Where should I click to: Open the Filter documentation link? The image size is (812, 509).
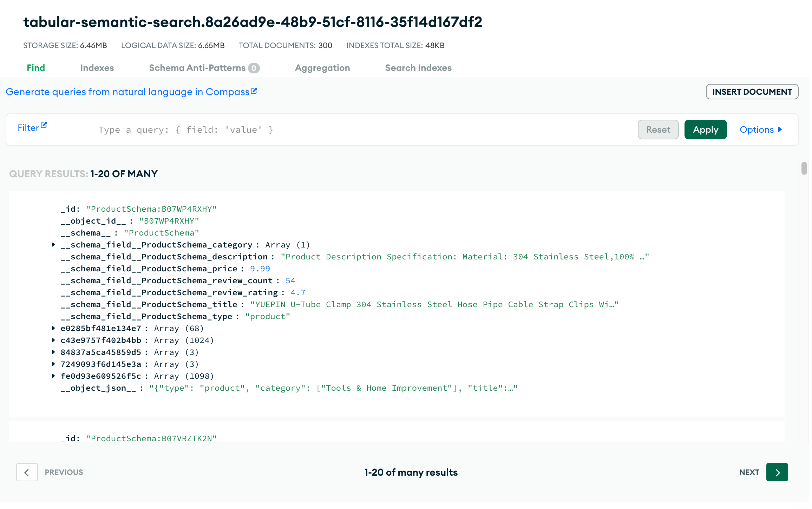pyautogui.click(x=32, y=127)
